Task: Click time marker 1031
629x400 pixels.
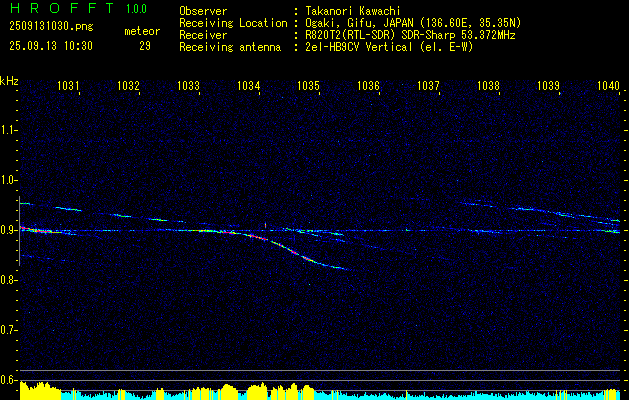Action: pyautogui.click(x=68, y=85)
